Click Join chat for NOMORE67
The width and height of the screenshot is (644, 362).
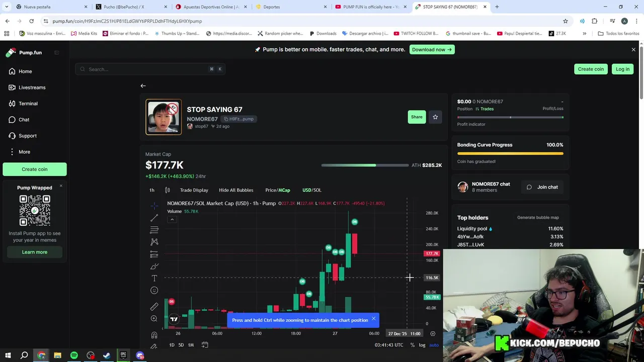coord(543,187)
